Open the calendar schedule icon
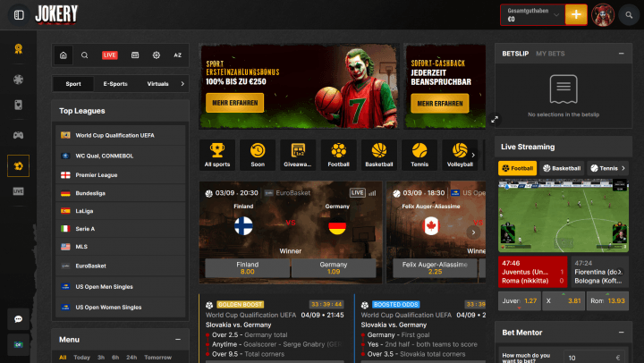This screenshot has height=363, width=644. click(x=135, y=55)
